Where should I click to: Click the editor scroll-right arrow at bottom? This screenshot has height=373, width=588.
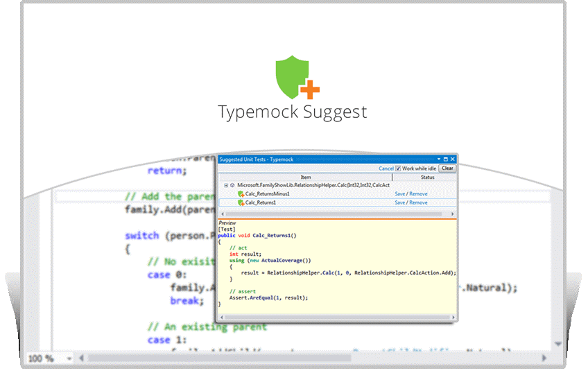pyautogui.click(x=544, y=358)
